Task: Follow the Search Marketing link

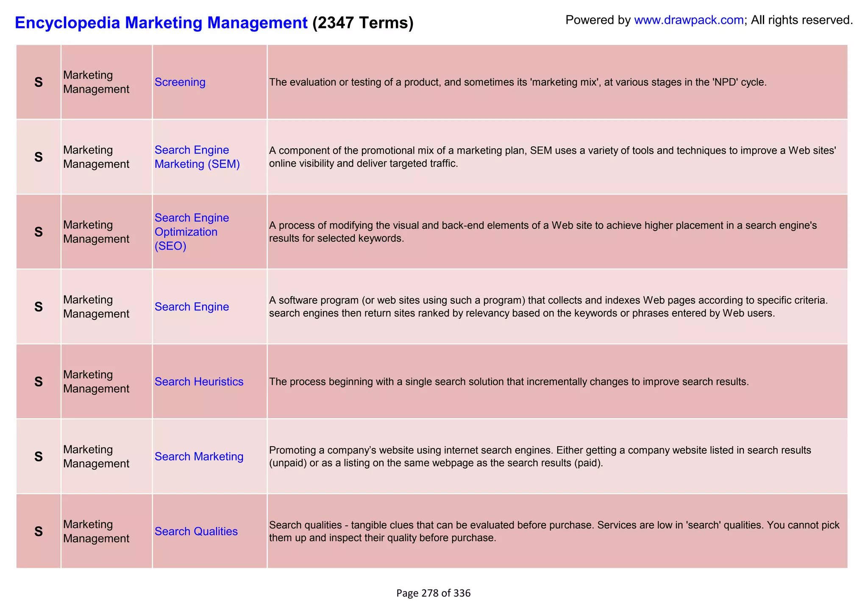Action: click(199, 456)
